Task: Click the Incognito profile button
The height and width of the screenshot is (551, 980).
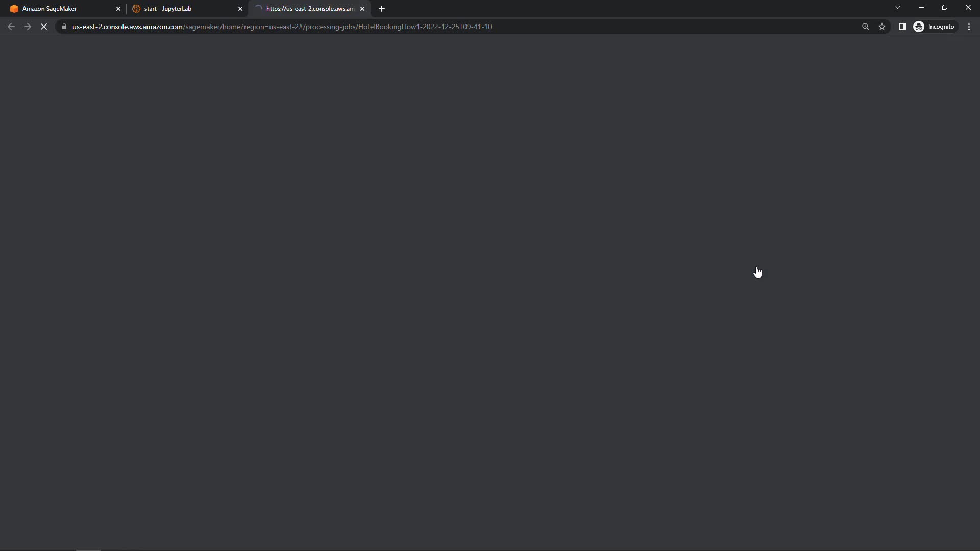Action: (x=935, y=27)
